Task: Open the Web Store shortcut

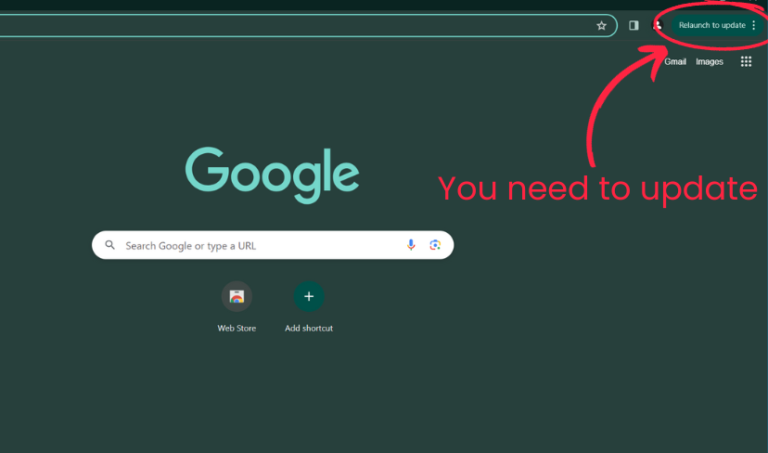Action: [x=237, y=296]
